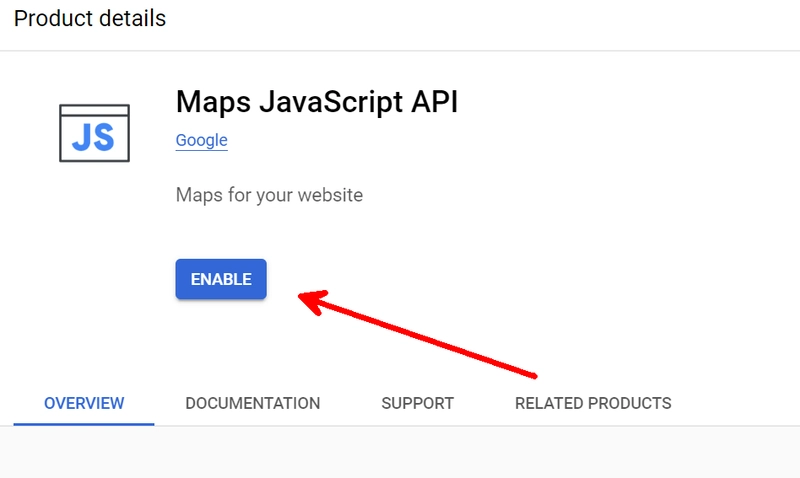Click the blue JS letters inside the logo
Viewport: 800px width, 478px height.
(93, 138)
